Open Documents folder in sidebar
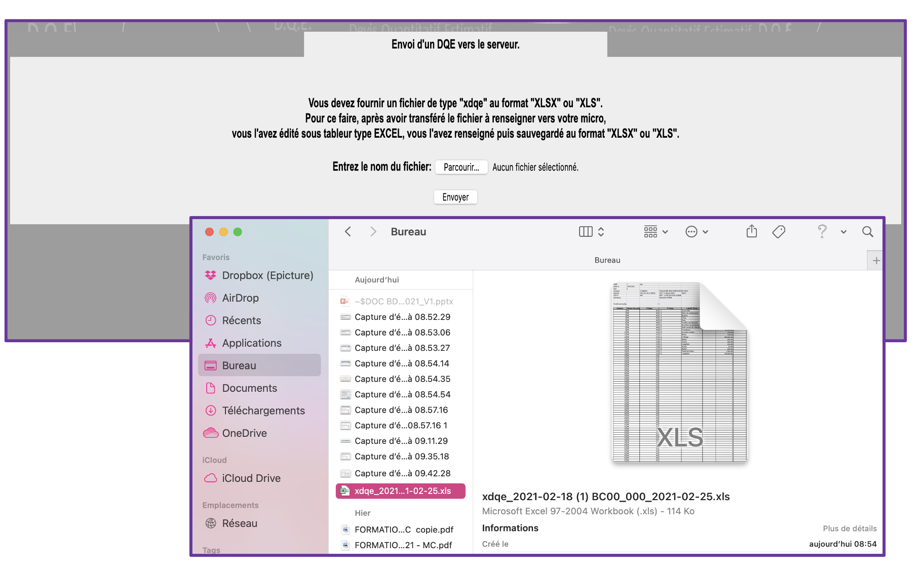The width and height of the screenshot is (924, 574). [249, 388]
